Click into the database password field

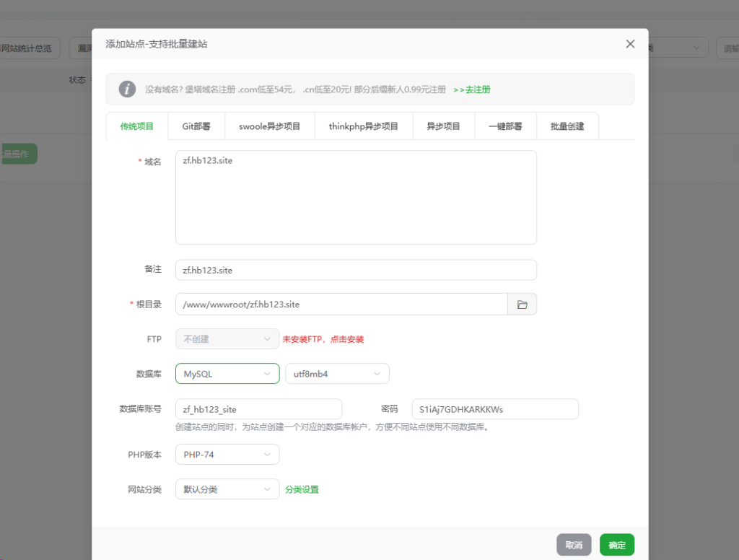point(494,409)
